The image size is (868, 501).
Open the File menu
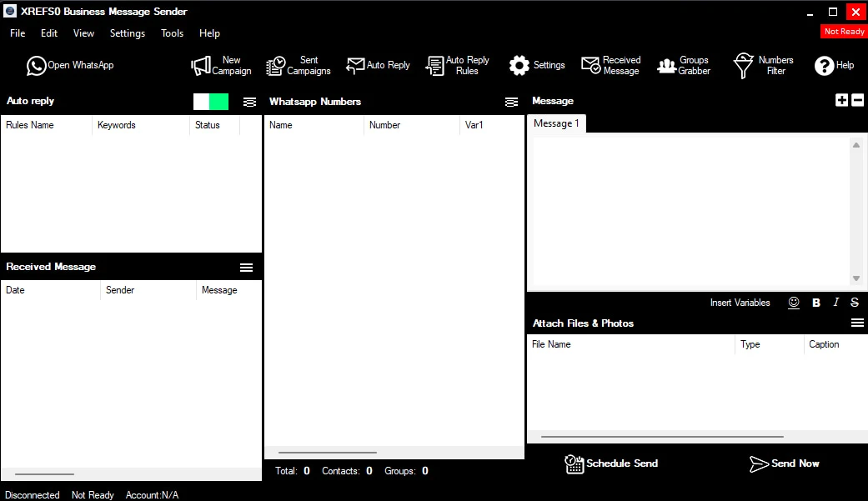(18, 33)
